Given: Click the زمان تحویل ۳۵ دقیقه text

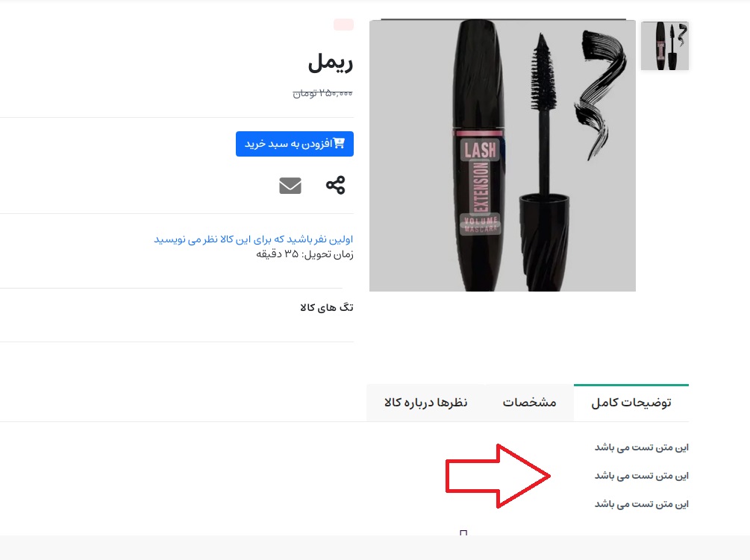Looking at the screenshot, I should coord(304,254).
